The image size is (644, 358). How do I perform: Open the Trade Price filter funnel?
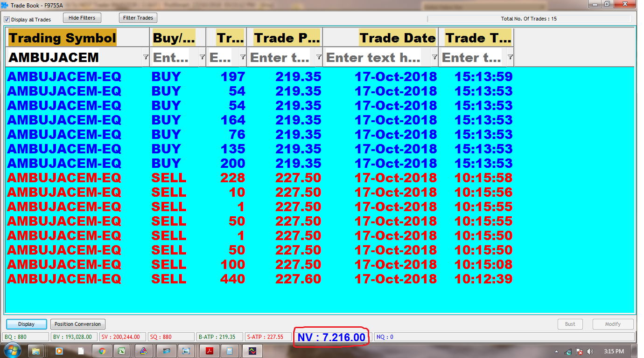[319, 57]
